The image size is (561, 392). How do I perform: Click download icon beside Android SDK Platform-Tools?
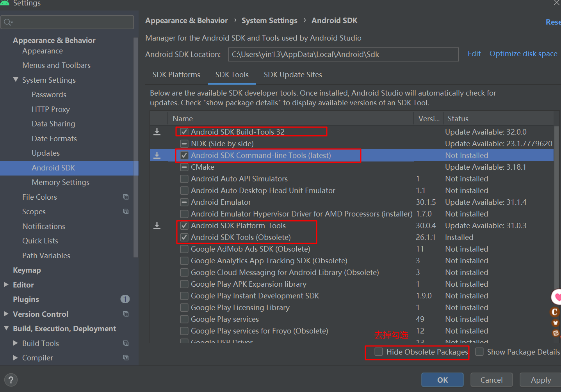pyautogui.click(x=157, y=225)
